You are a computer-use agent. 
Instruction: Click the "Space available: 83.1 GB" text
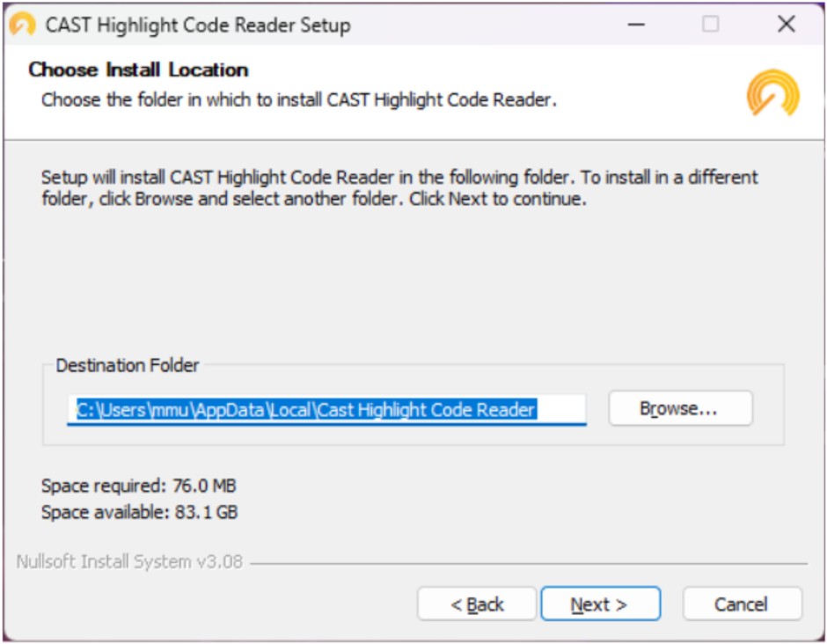click(x=139, y=512)
